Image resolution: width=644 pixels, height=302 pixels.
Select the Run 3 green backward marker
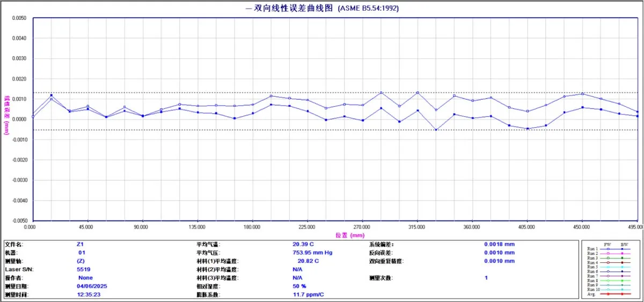(622, 258)
